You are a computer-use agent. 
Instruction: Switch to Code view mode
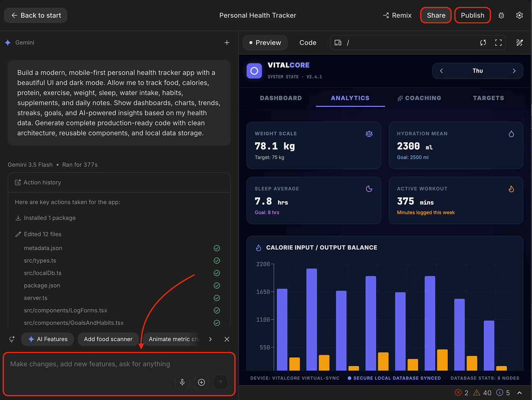coord(308,43)
